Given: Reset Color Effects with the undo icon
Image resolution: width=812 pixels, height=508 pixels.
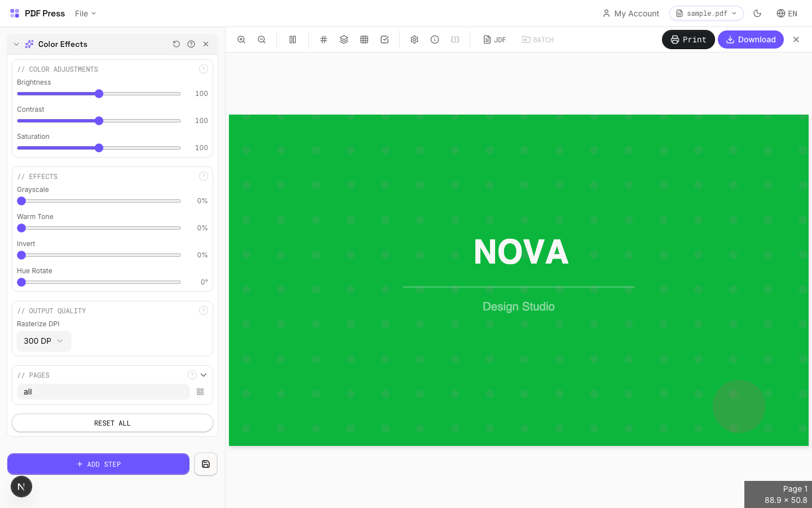Looking at the screenshot, I should [x=176, y=44].
